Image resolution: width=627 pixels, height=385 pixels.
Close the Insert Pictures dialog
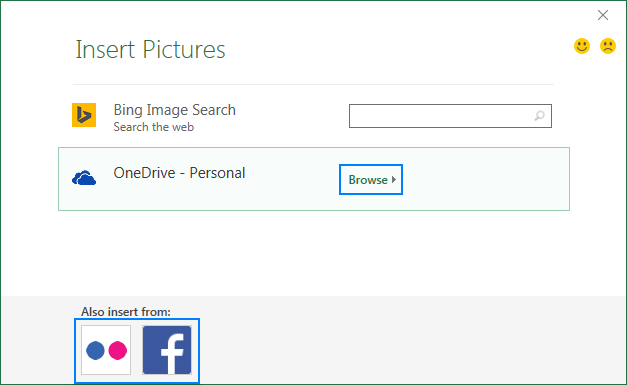click(603, 15)
